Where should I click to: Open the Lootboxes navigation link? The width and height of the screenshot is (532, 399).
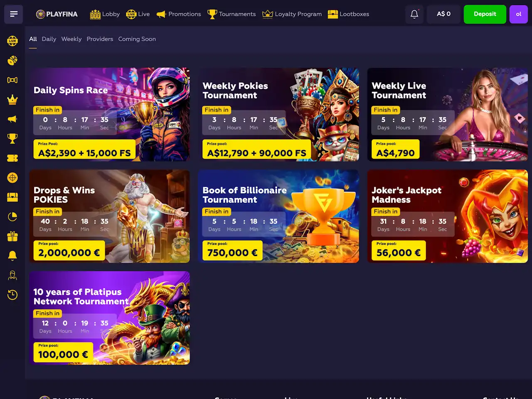348,14
